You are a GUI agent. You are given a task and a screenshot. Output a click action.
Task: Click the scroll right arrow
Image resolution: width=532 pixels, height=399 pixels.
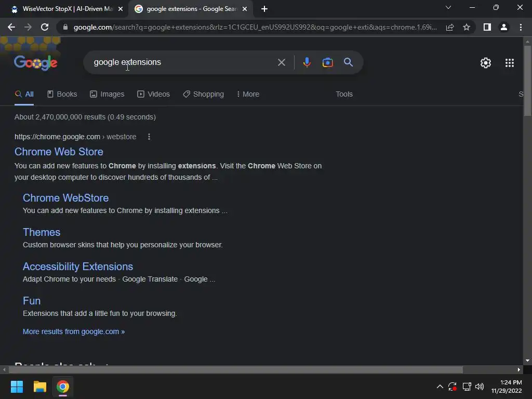[x=519, y=369]
